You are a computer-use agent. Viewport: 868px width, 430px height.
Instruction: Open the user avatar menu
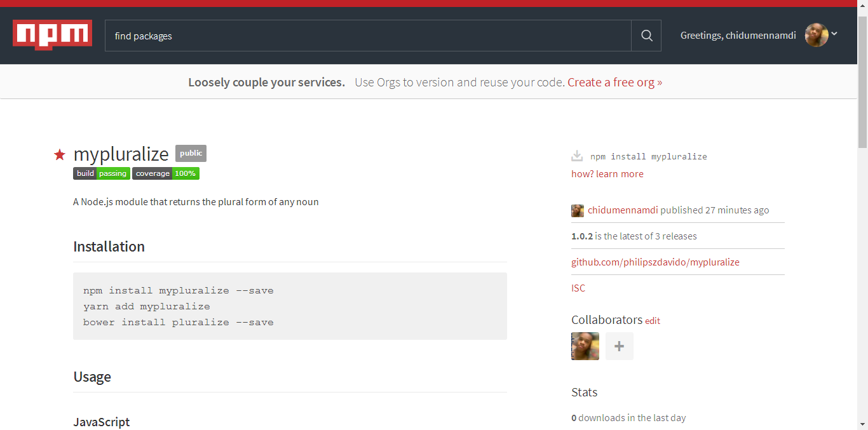(x=817, y=35)
